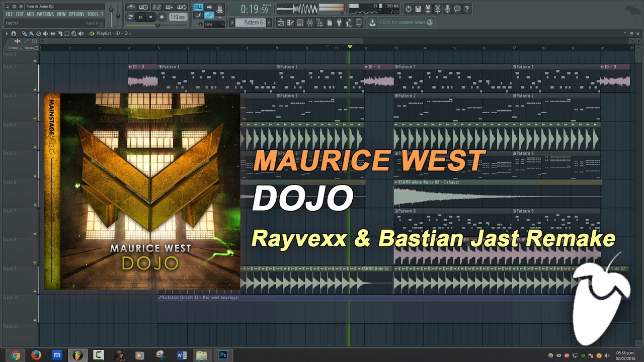The width and height of the screenshot is (644, 362).
Task: Open Microsoft Word from the taskbar
Action: (182, 355)
